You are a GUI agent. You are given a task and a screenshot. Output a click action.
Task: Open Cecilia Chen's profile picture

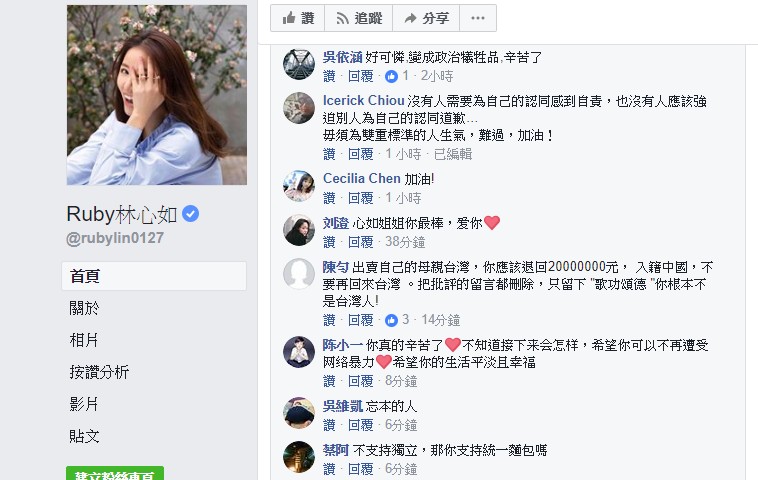[x=299, y=187]
